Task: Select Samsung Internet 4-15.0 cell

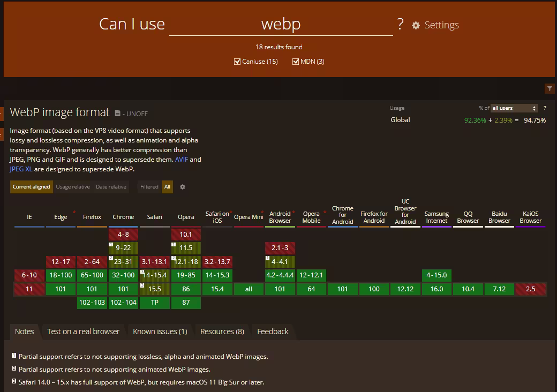Action: [436, 275]
